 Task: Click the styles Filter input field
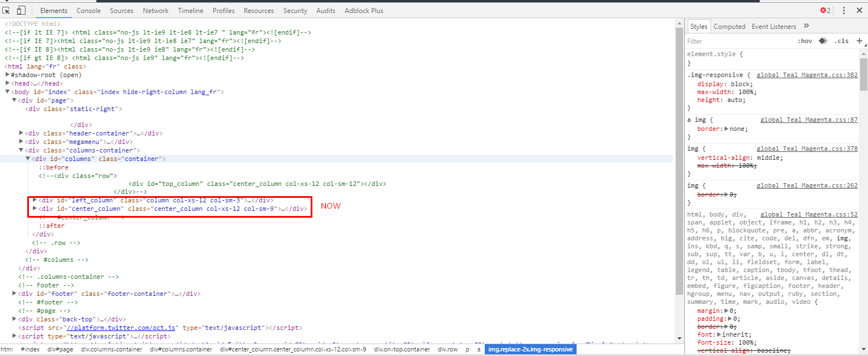coord(740,41)
